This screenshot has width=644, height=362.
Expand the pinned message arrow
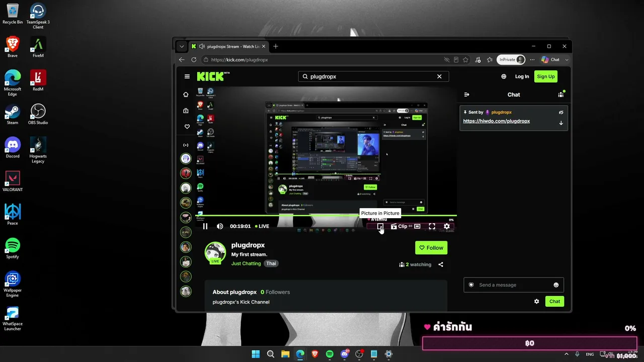(561, 123)
